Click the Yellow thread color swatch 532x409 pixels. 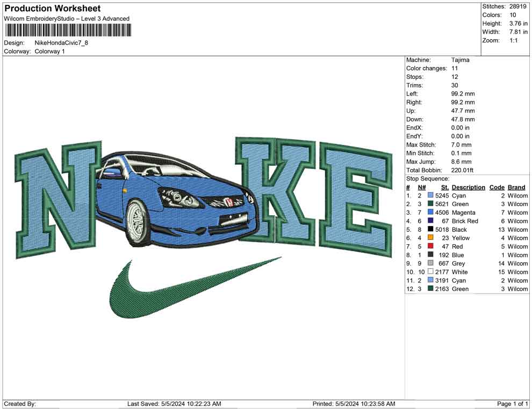tap(430, 238)
